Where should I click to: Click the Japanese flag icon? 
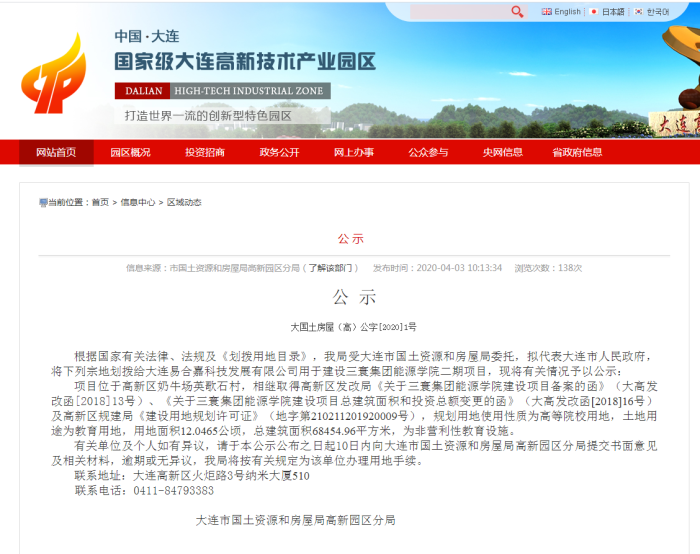pyautogui.click(x=593, y=12)
